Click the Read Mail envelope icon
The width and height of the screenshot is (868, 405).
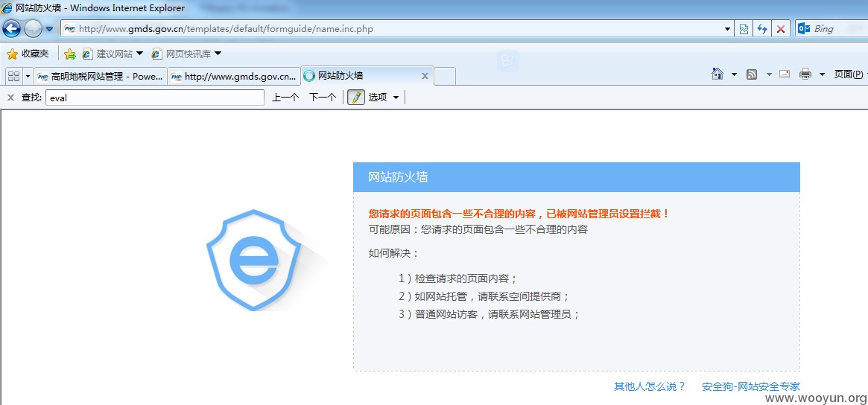785,74
